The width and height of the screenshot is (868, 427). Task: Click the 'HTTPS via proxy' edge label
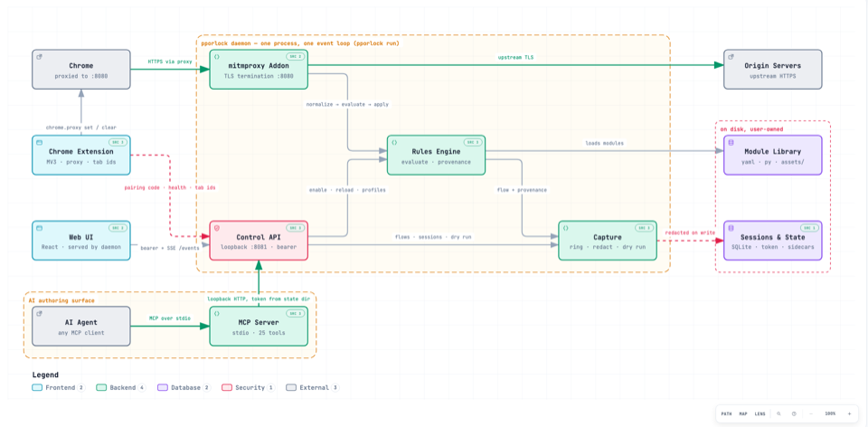[x=170, y=62]
